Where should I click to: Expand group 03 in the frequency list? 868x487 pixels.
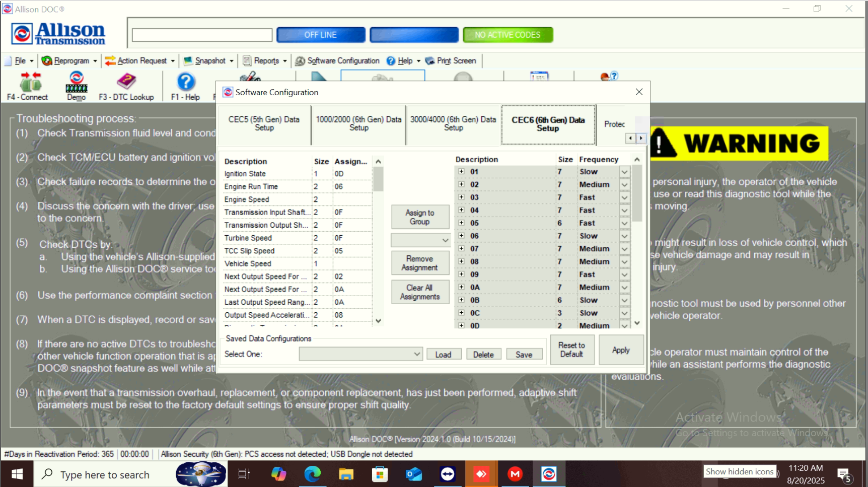pos(461,197)
